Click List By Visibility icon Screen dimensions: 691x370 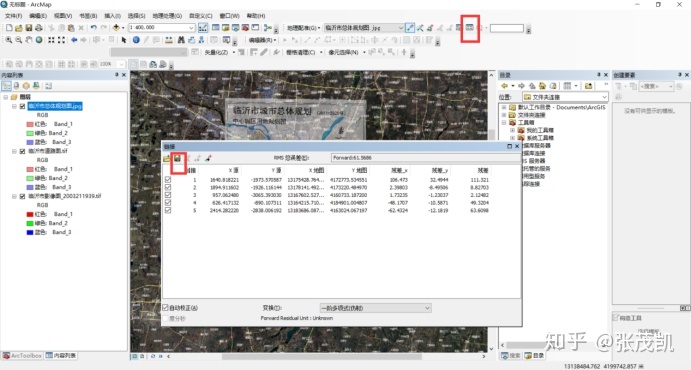[x=26, y=86]
